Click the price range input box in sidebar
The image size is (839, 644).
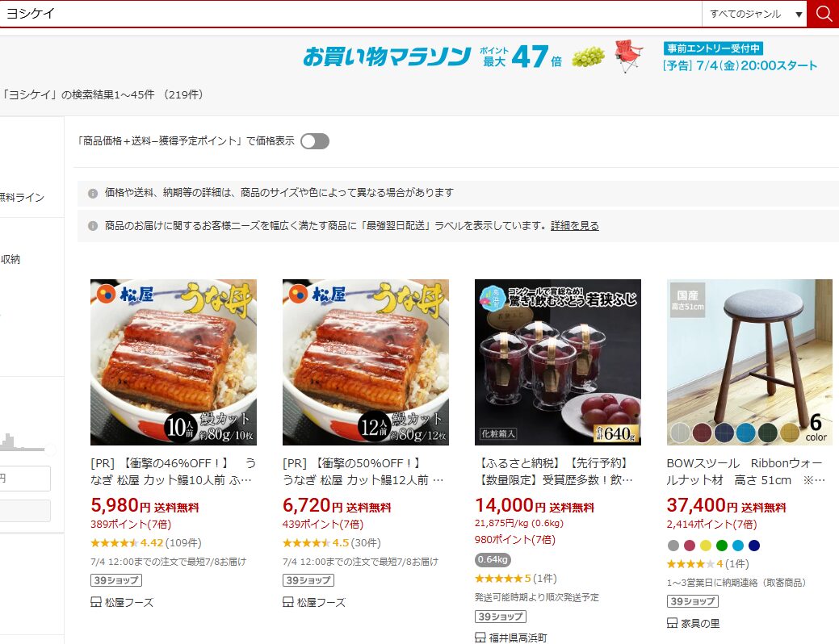pos(24,479)
